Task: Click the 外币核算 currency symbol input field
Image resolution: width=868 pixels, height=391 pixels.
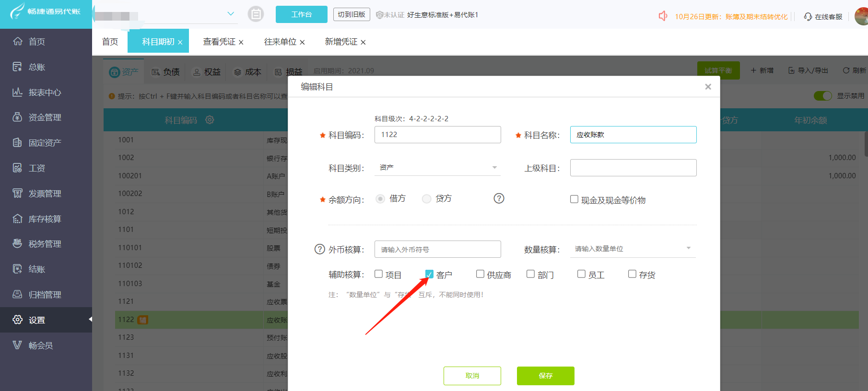Action: point(438,249)
